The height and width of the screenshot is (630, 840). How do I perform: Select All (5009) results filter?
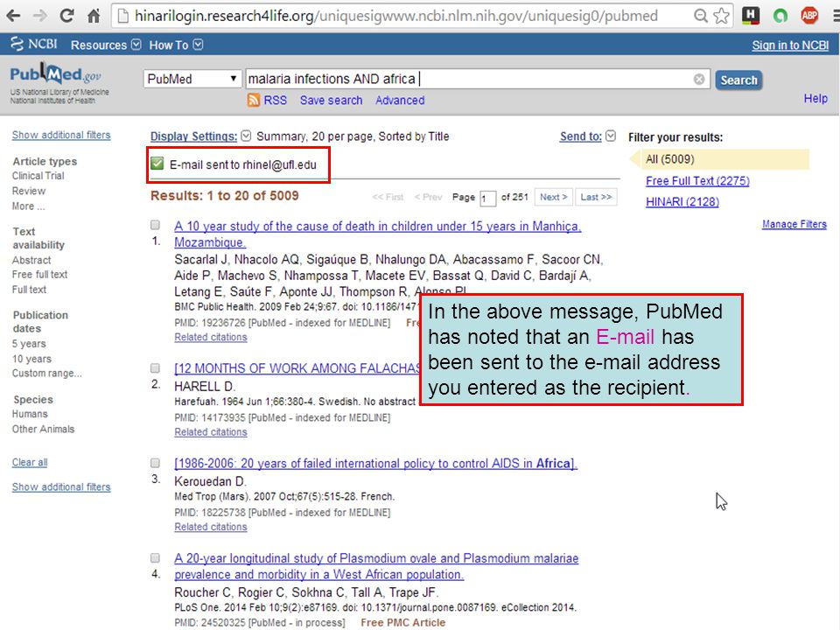pos(669,159)
